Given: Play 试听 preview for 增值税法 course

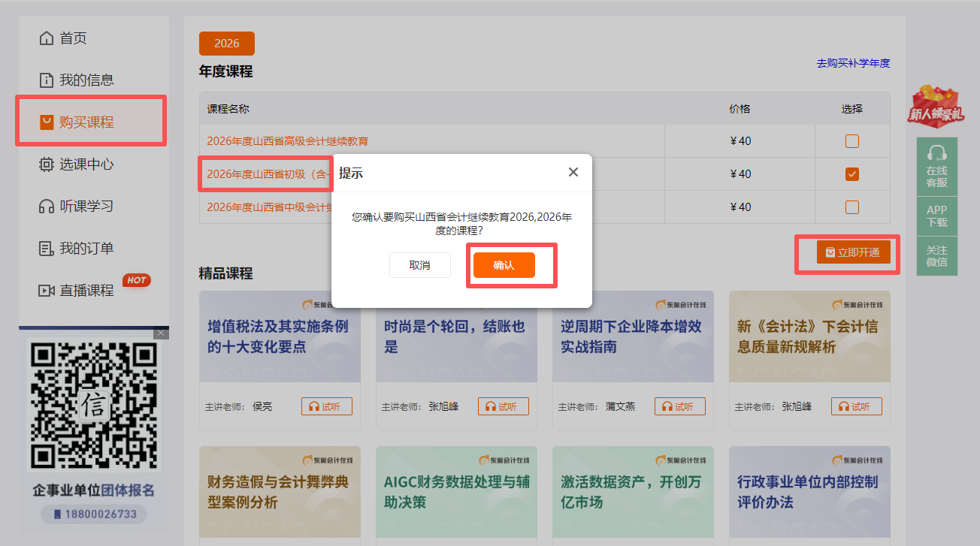Looking at the screenshot, I should tap(326, 406).
